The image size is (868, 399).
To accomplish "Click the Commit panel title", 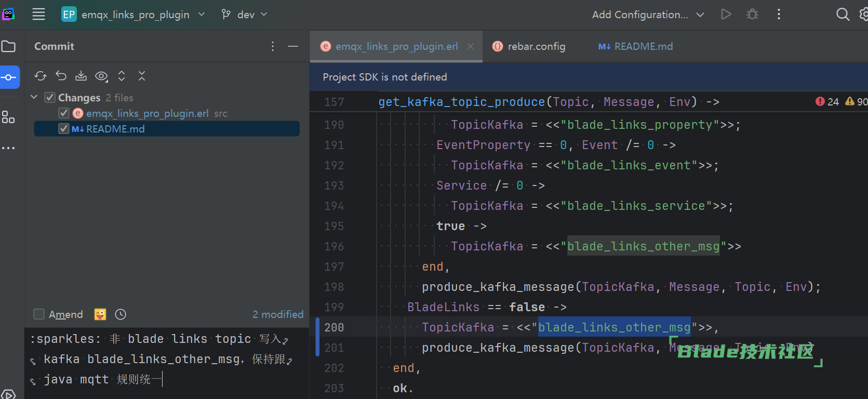I will (54, 46).
